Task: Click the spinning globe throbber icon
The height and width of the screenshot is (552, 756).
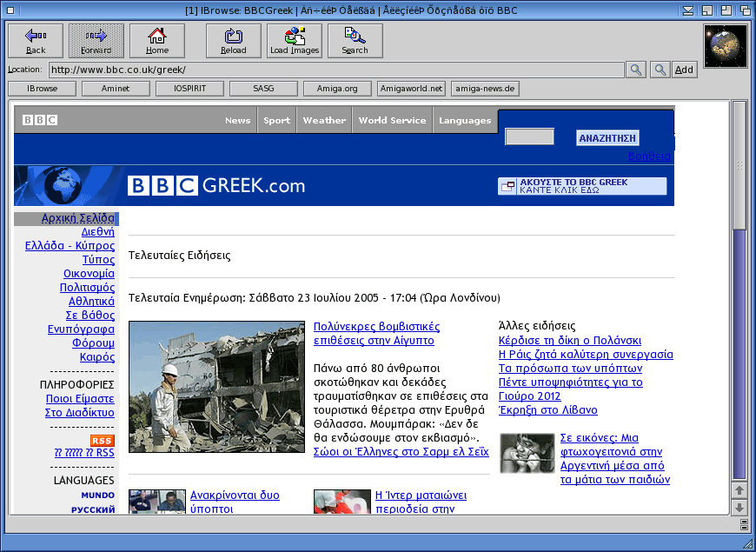Action: (726, 46)
